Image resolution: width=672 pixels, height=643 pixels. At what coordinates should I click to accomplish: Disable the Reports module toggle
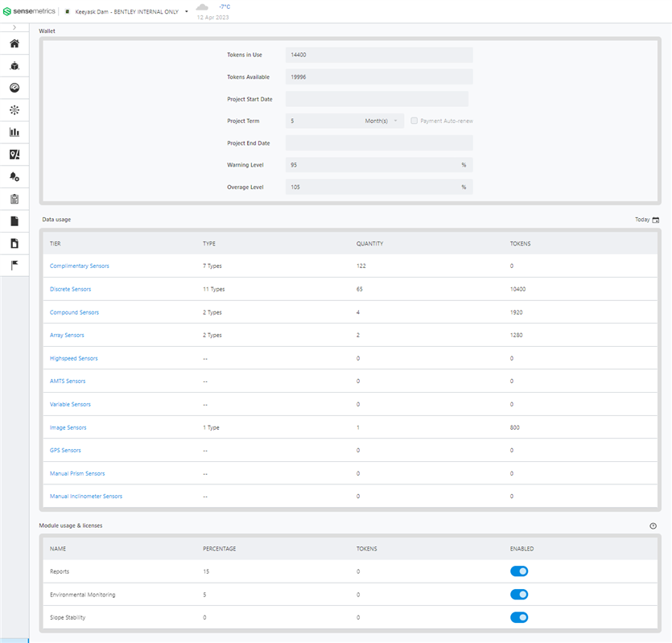point(519,571)
